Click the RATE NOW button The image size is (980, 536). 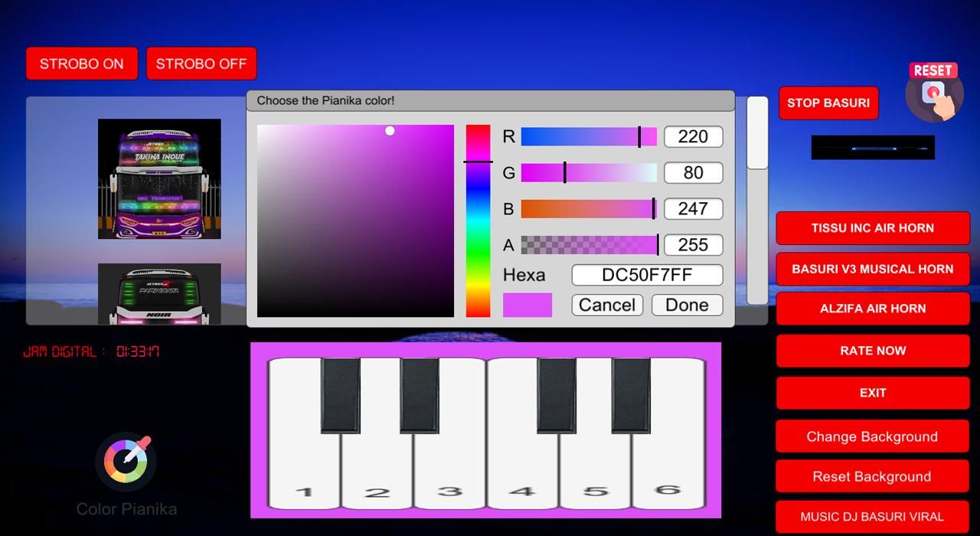[873, 351]
